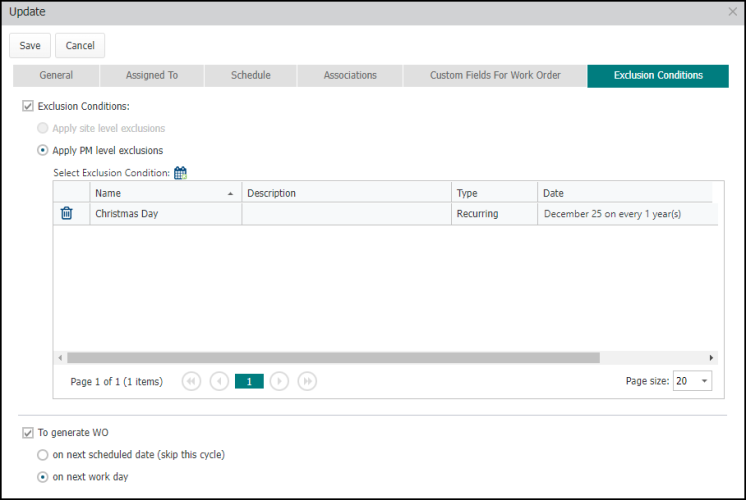Open the Custom Fields For Work Order tab
The height and width of the screenshot is (500, 746).
tap(495, 76)
